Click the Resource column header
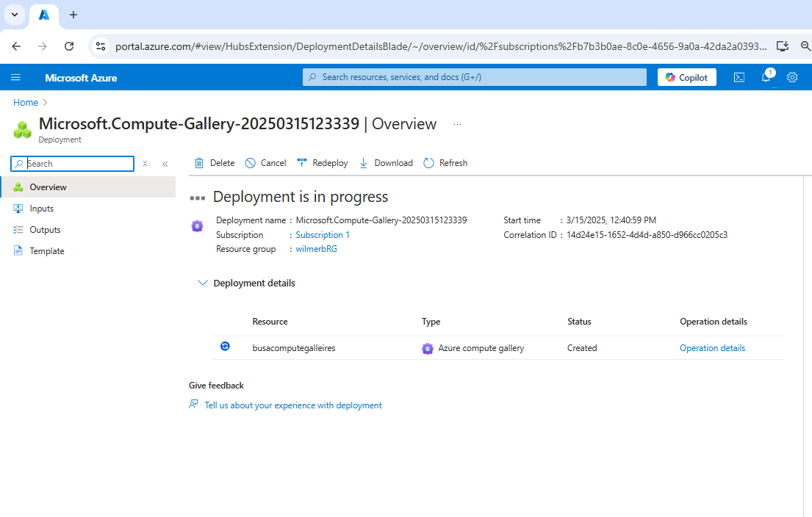812x517 pixels. point(270,322)
